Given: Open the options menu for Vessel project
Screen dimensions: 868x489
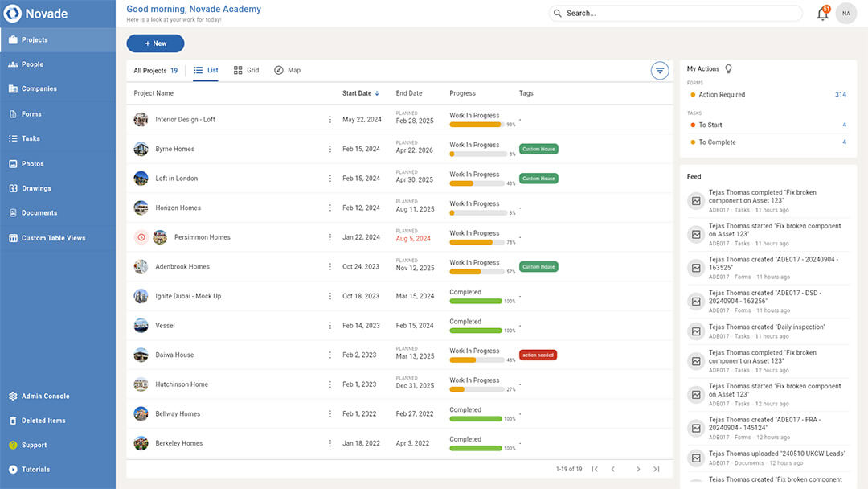Looking at the screenshot, I should pyautogui.click(x=330, y=325).
